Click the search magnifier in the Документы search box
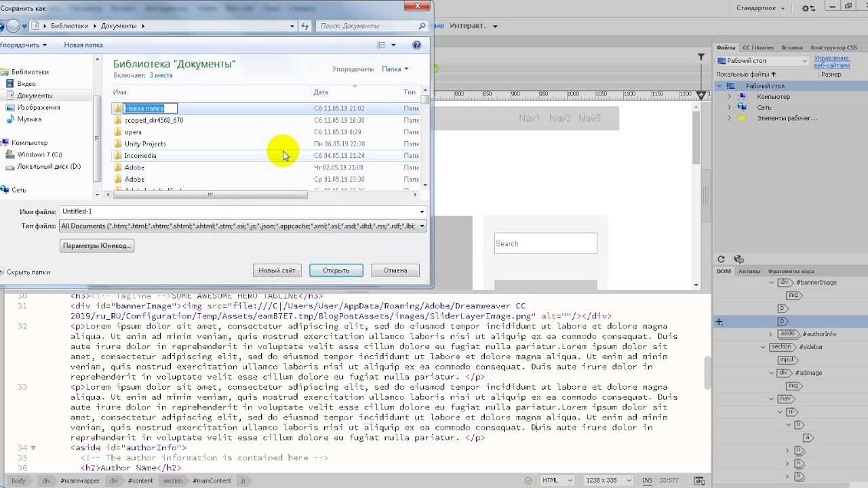The height and width of the screenshot is (488, 868). click(422, 26)
